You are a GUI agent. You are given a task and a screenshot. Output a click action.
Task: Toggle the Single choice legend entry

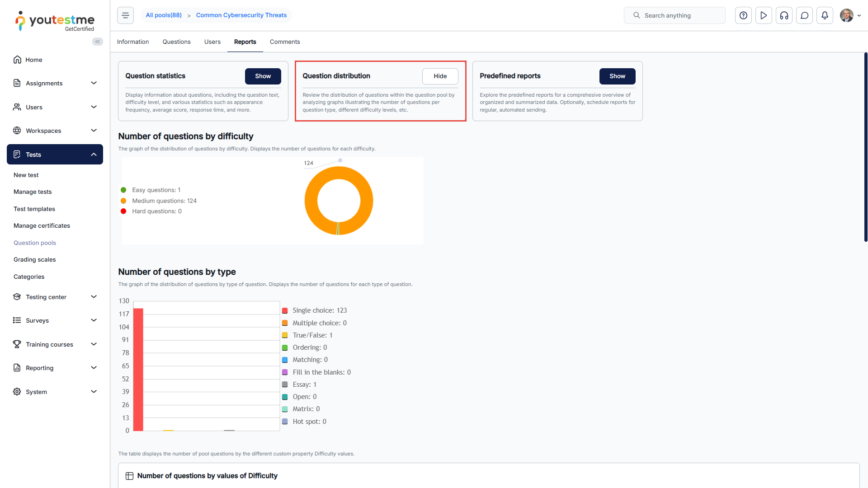pyautogui.click(x=319, y=310)
